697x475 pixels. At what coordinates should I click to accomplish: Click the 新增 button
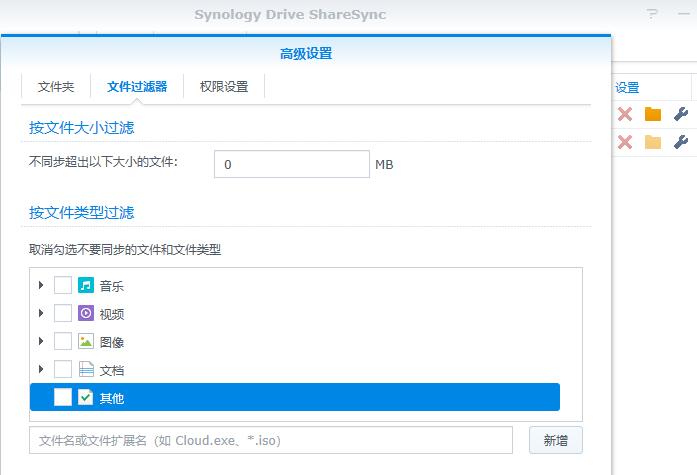coord(555,440)
